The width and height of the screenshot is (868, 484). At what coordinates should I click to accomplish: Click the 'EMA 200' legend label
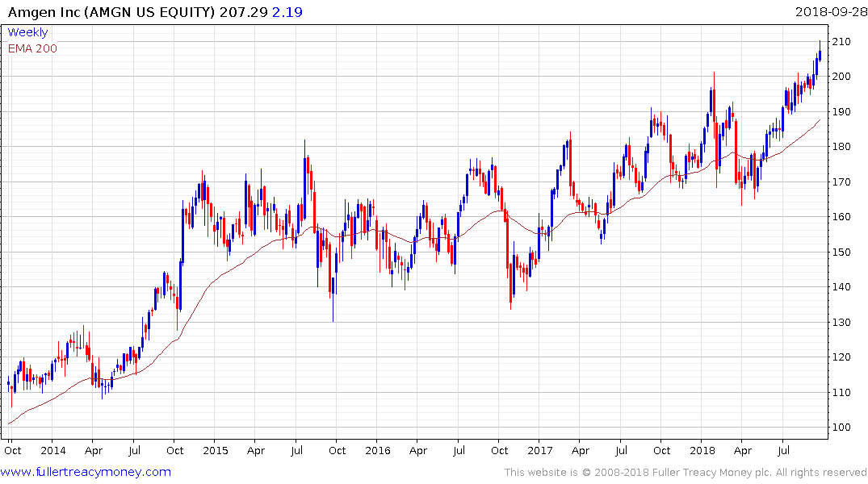click(32, 48)
